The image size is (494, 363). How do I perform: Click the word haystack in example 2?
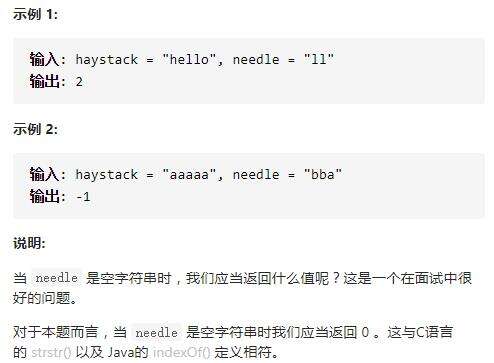(107, 175)
